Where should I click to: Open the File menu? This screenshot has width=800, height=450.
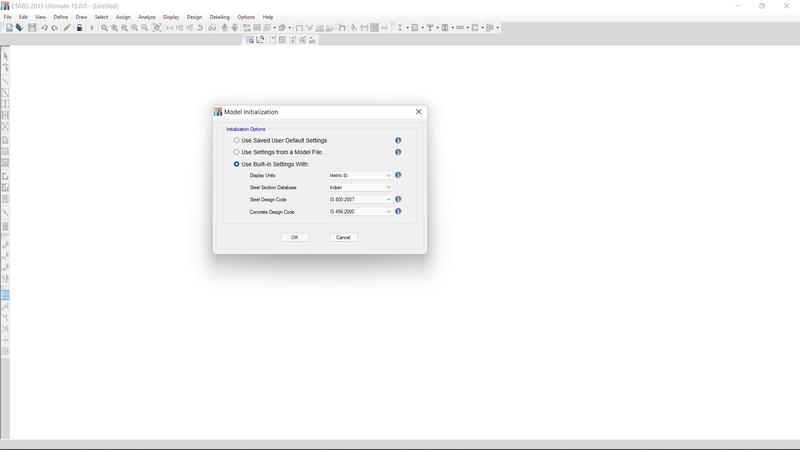[8, 17]
